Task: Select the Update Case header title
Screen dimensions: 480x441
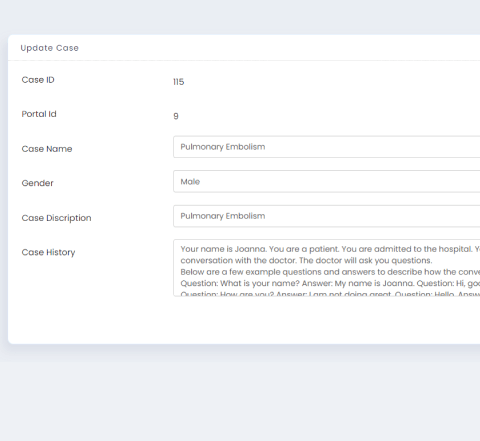Action: pyautogui.click(x=50, y=48)
